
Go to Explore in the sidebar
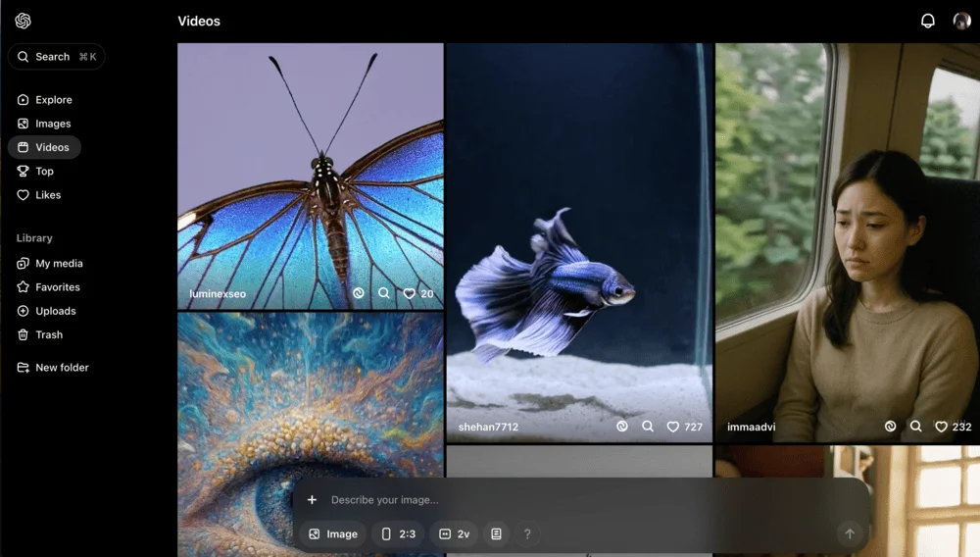53,100
